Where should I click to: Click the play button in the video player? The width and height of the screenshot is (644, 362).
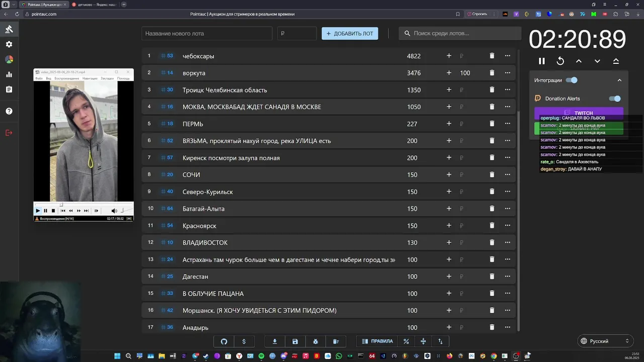(x=38, y=211)
